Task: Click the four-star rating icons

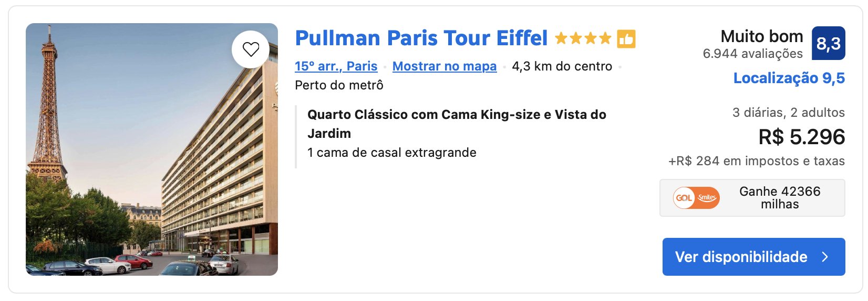Action: click(x=583, y=38)
